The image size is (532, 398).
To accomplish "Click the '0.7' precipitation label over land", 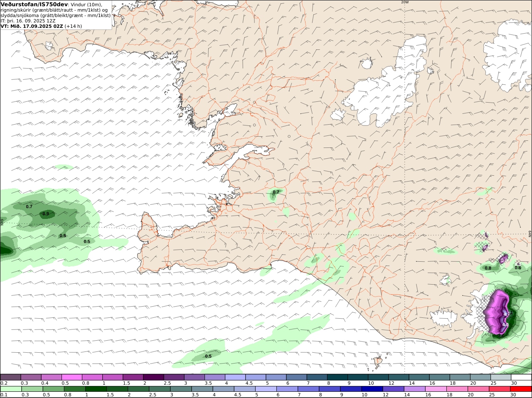I will coord(276,192).
